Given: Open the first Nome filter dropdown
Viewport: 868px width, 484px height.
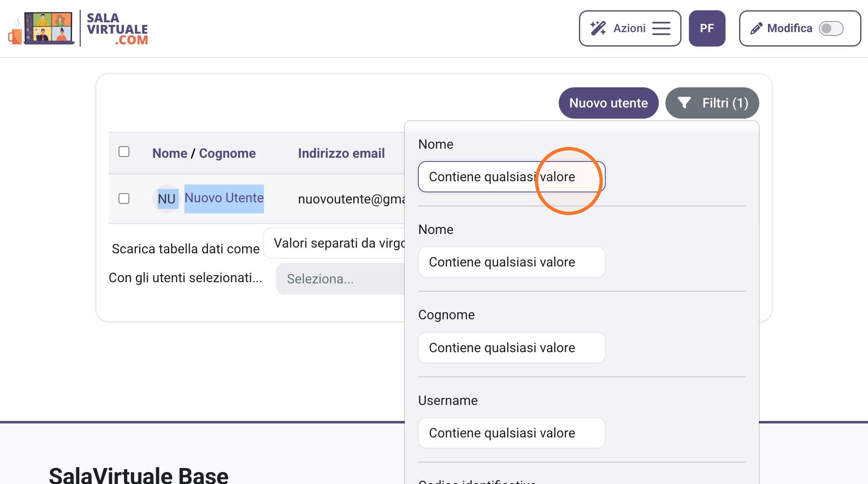Looking at the screenshot, I should [x=511, y=177].
